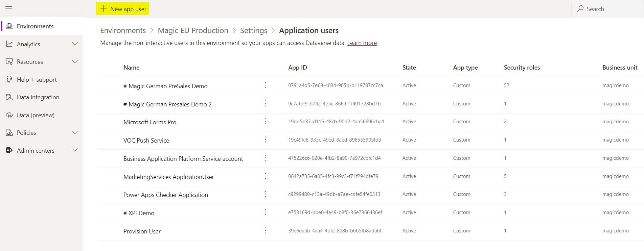Screen dimensions: 644x251
Task: Select # Magic German Presales Demo 2 name
Action: 167,104
